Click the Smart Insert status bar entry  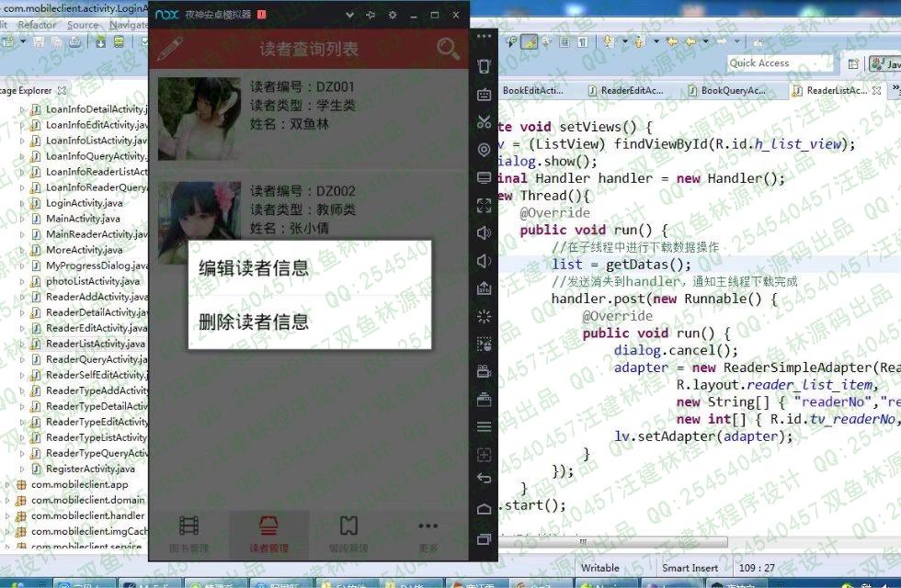click(x=690, y=568)
